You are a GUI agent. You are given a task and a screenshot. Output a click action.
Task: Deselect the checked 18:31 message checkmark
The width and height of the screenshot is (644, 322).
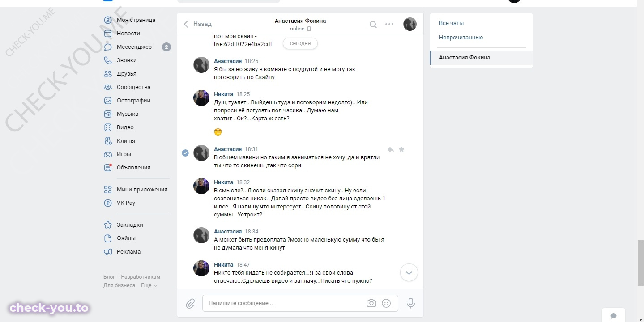(185, 153)
